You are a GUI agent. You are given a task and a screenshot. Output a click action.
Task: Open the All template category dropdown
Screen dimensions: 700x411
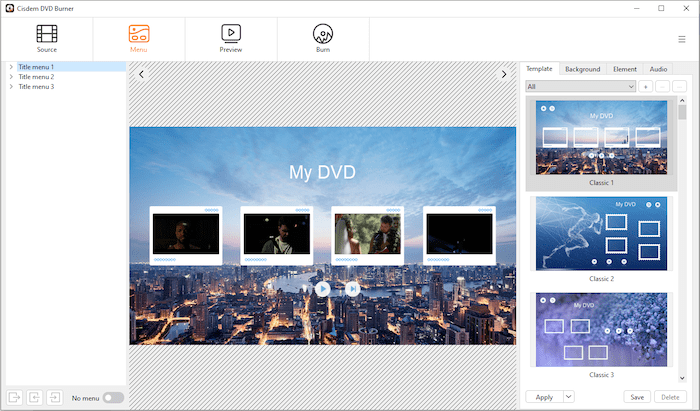(x=581, y=87)
